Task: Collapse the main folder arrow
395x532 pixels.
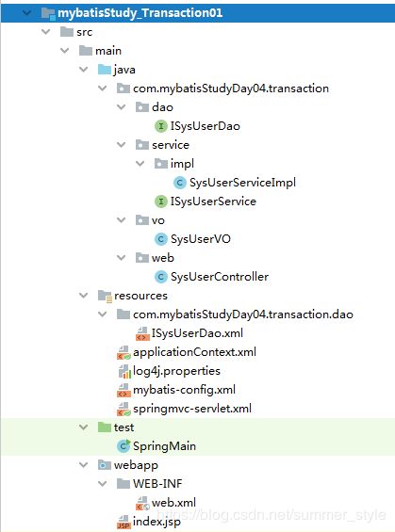Action: 64,51
